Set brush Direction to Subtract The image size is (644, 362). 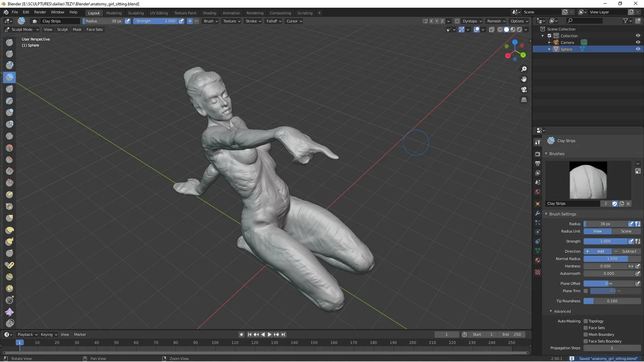(x=627, y=251)
